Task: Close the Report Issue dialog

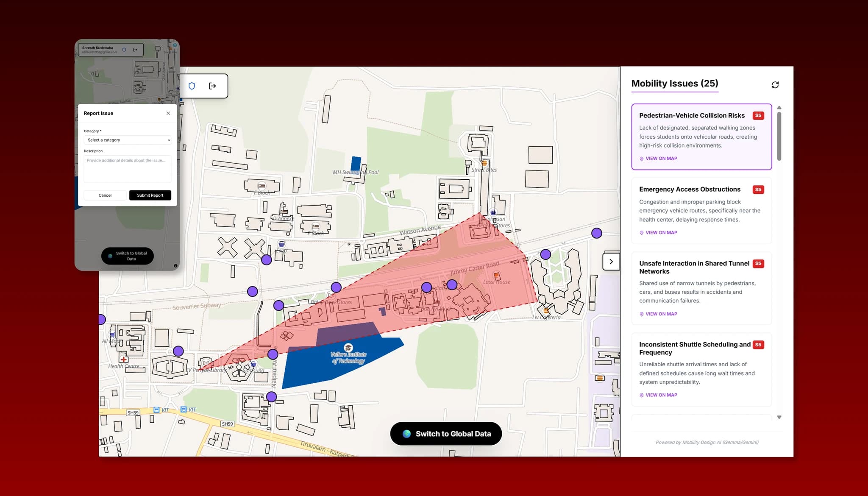Action: [x=168, y=113]
